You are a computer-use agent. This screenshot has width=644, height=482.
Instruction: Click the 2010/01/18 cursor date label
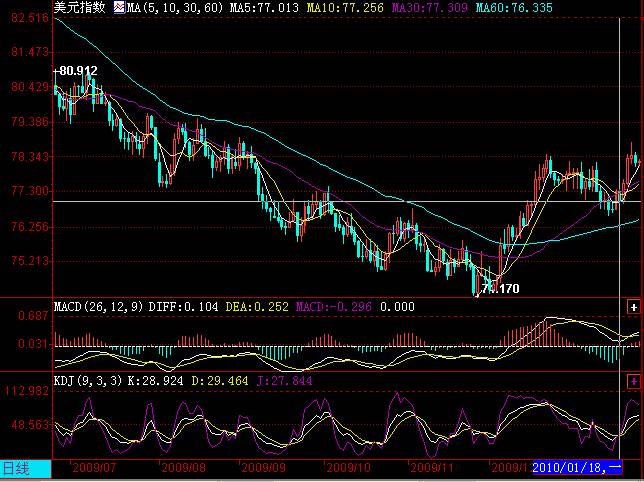point(577,468)
